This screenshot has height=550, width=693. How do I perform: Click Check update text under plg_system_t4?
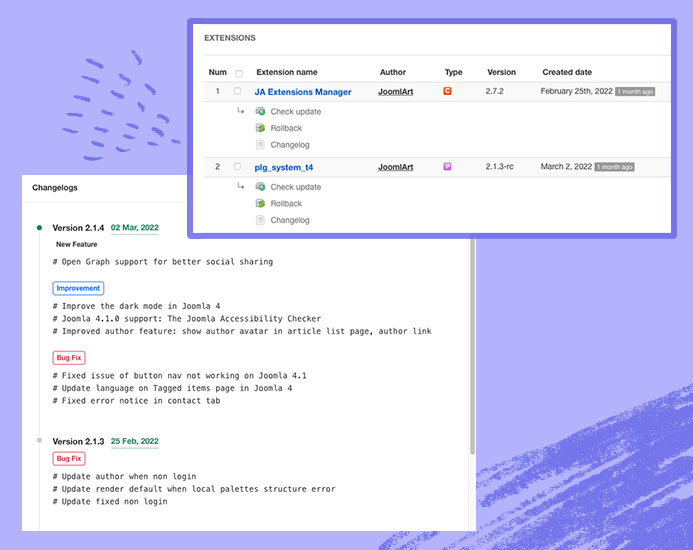pos(296,187)
